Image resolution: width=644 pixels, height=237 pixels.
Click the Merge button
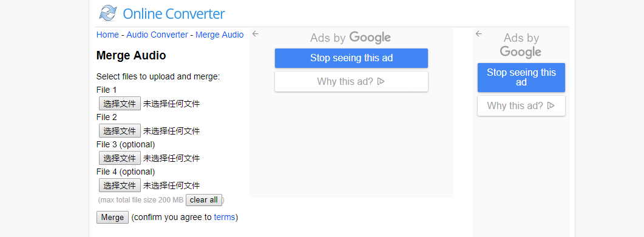point(112,218)
